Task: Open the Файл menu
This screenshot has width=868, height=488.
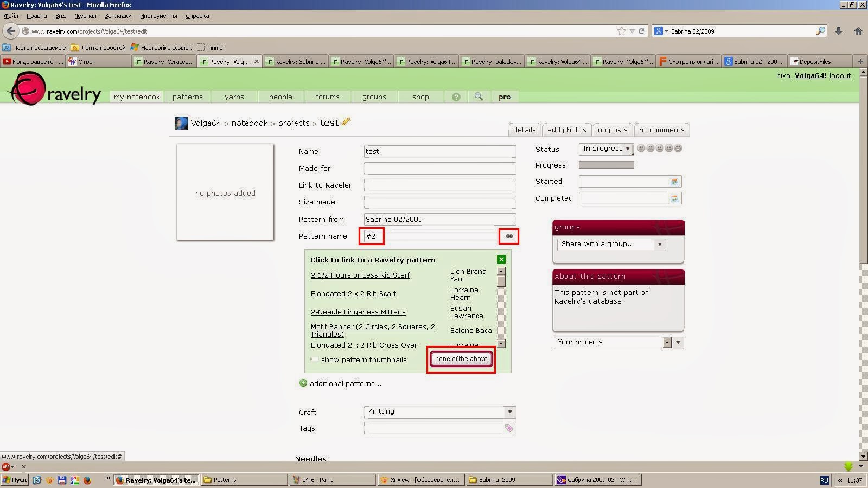Action: (11, 16)
